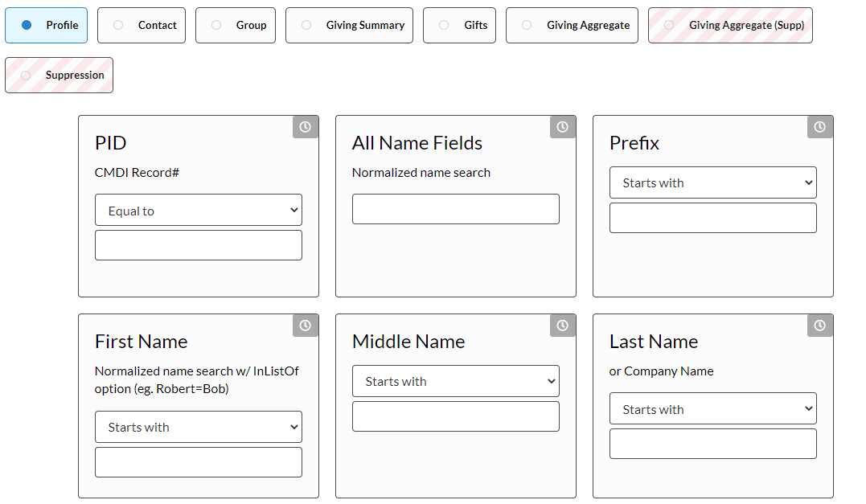This screenshot has width=866, height=504.
Task: Click clock icon on Middle Name card
Action: (x=563, y=326)
